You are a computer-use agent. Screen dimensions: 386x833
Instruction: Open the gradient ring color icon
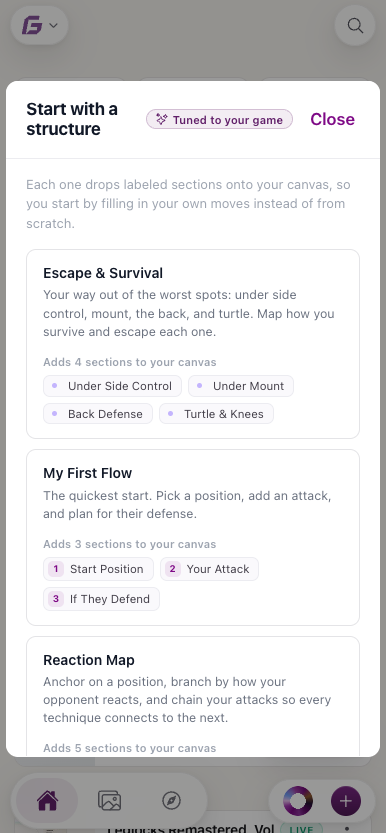(298, 801)
